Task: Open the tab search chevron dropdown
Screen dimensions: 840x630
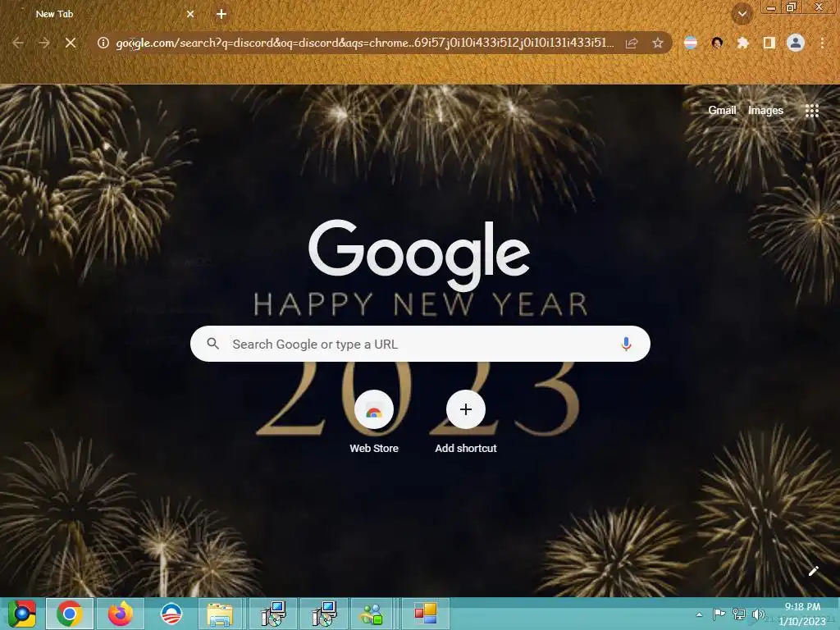Action: click(742, 14)
